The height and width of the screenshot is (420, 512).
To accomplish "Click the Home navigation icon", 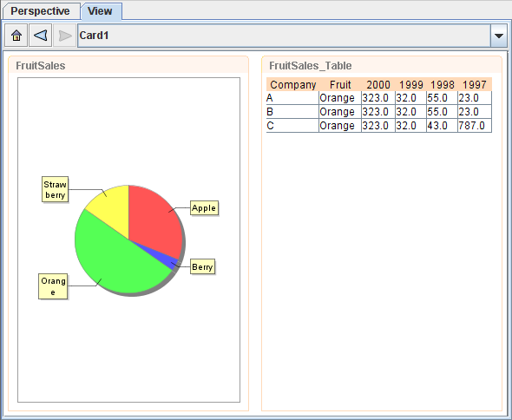I will [16, 36].
